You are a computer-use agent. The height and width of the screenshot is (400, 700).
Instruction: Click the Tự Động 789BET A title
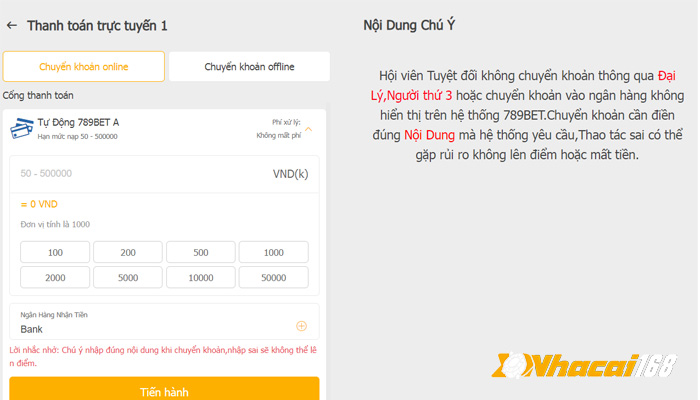coord(78,122)
